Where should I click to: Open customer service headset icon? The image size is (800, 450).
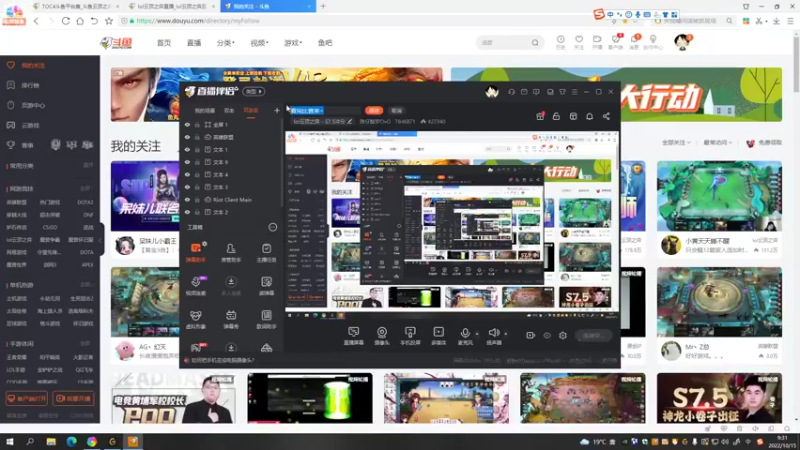512,92
